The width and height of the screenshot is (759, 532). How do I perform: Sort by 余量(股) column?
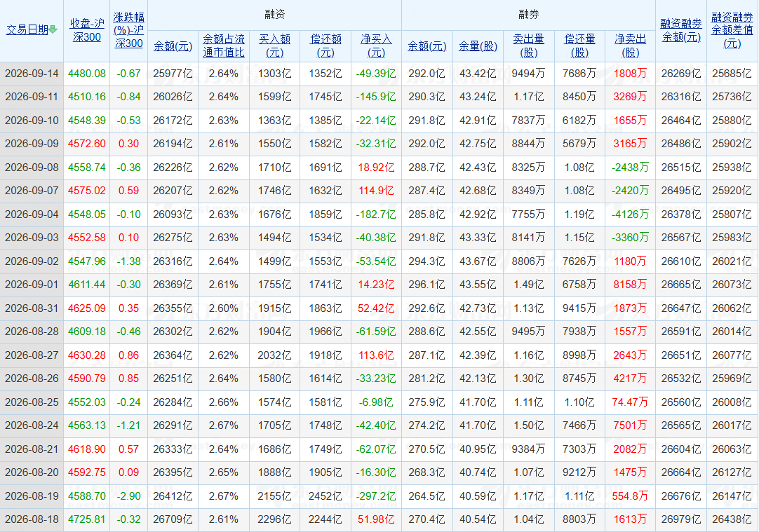point(478,46)
